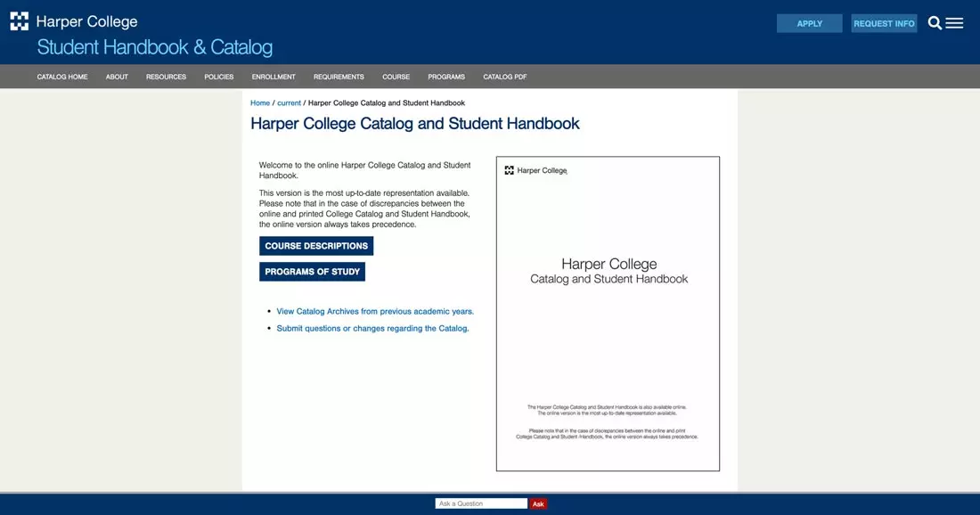Select ENROLLMENT from the navigation
980x515 pixels.
pyautogui.click(x=273, y=77)
